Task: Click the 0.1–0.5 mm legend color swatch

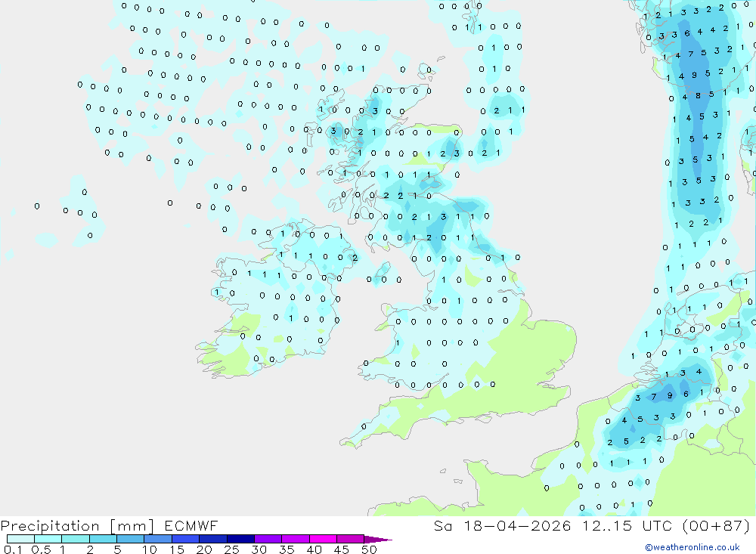Action: (20, 539)
